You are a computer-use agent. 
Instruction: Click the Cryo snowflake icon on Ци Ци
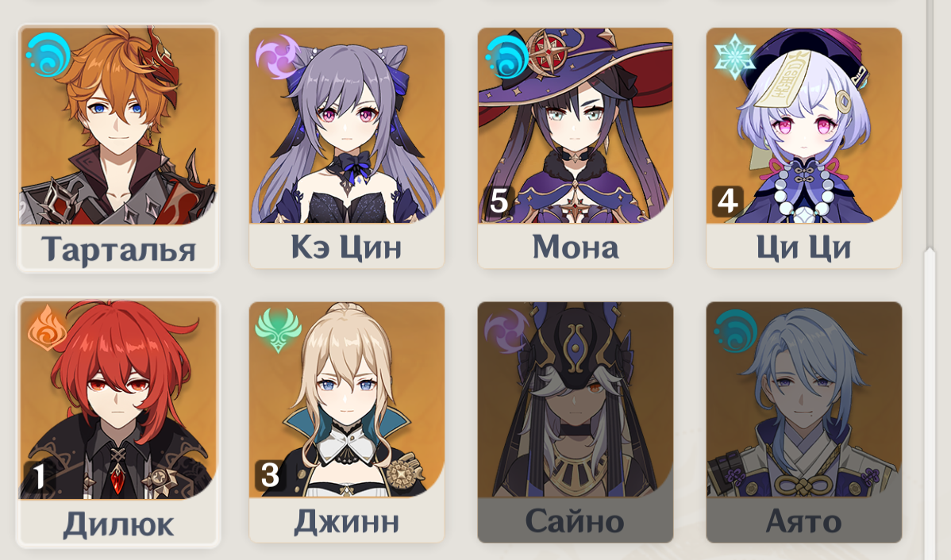(x=735, y=57)
